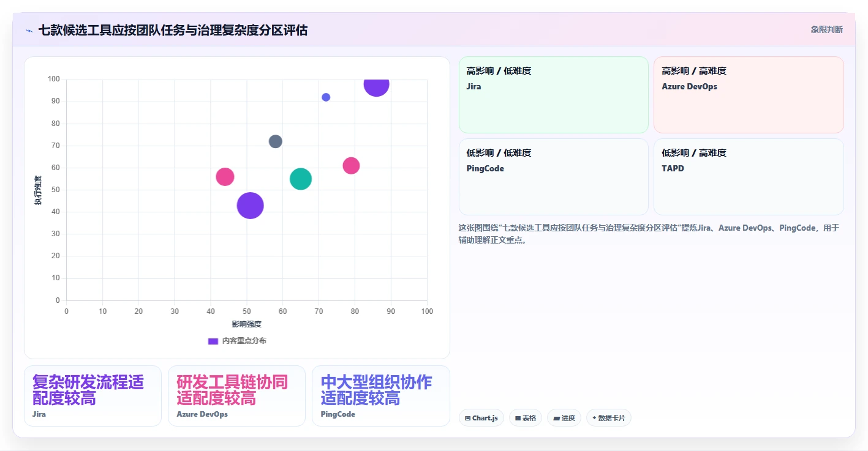Click the Chart.js chip icon
The height and width of the screenshot is (451, 868).
468,419
